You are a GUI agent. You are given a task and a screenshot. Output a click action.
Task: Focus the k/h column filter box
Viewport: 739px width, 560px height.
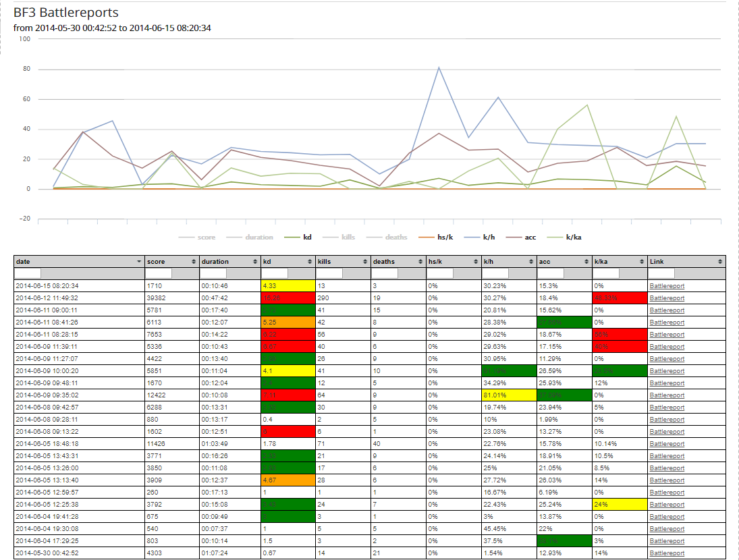click(496, 273)
